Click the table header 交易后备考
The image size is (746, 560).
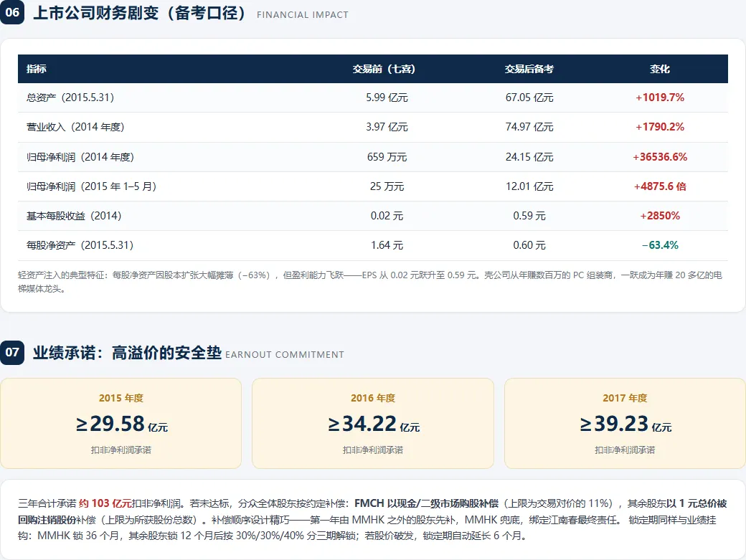coord(529,69)
